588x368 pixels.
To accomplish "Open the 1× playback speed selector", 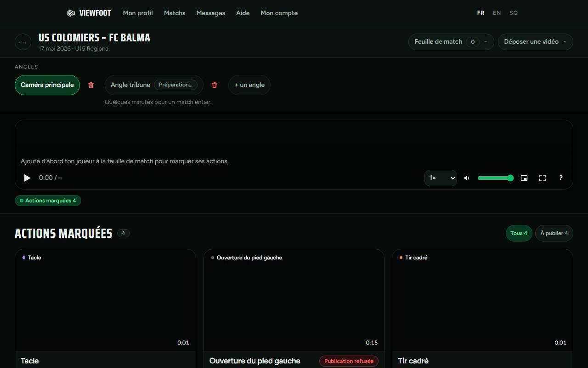I will coord(441,178).
